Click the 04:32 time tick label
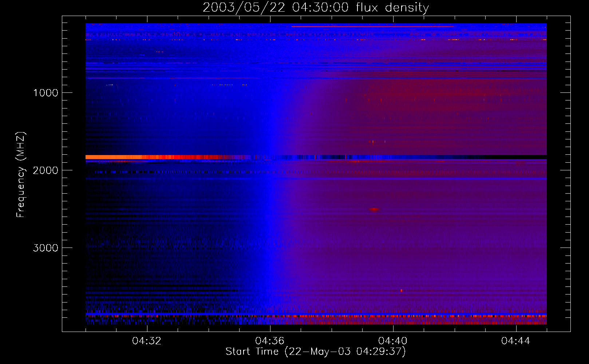 (147, 341)
